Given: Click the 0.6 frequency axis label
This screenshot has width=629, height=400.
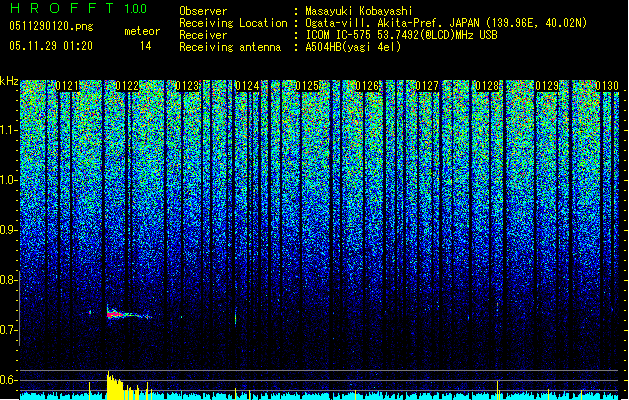Looking at the screenshot, I should (8, 380).
